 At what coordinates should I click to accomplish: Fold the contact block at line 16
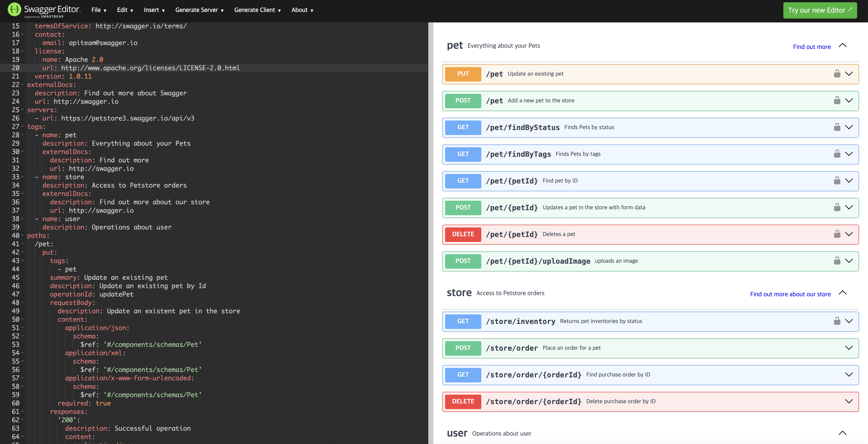click(x=23, y=34)
